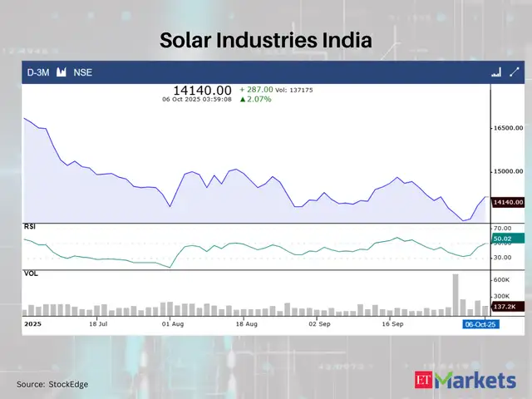Click the RSI panel label

(30, 226)
